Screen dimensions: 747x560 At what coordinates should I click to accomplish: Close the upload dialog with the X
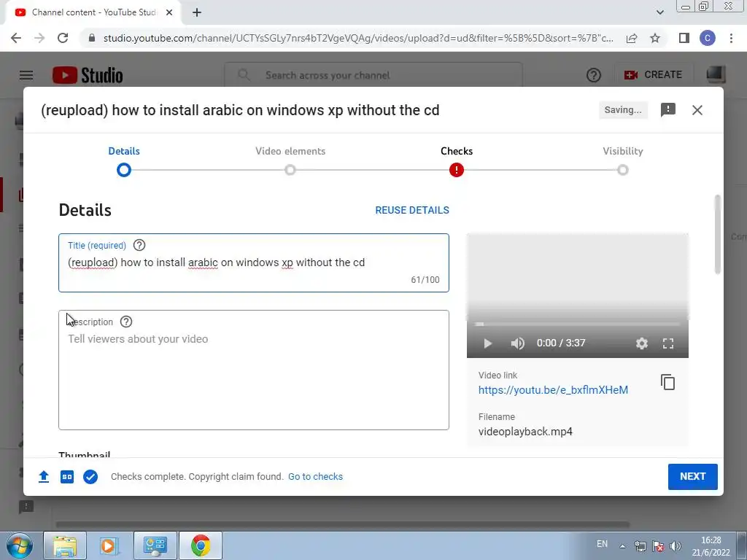[x=697, y=110]
